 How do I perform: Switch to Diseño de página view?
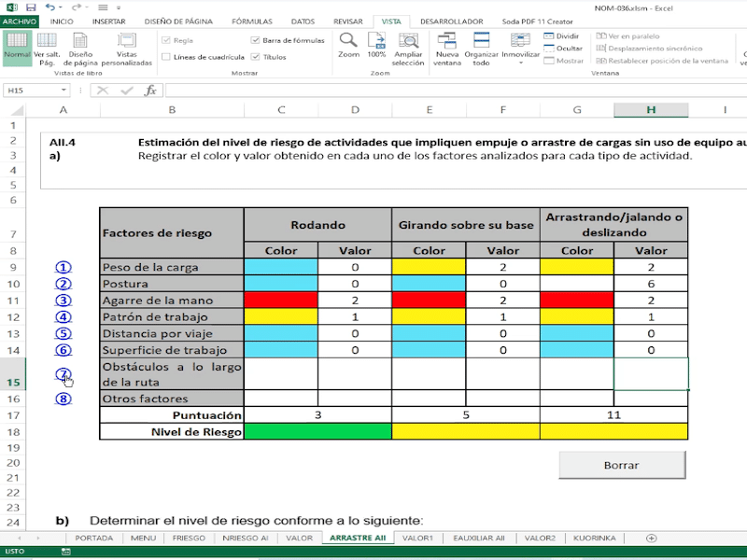(x=80, y=49)
